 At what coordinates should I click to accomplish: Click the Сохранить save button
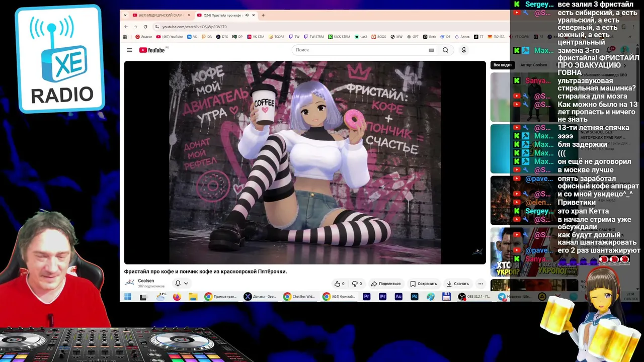424,284
